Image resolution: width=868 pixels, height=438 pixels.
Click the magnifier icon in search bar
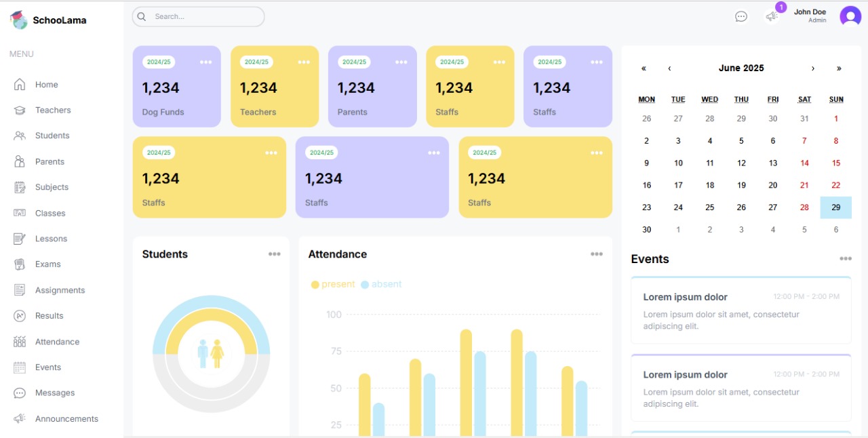[x=142, y=16]
